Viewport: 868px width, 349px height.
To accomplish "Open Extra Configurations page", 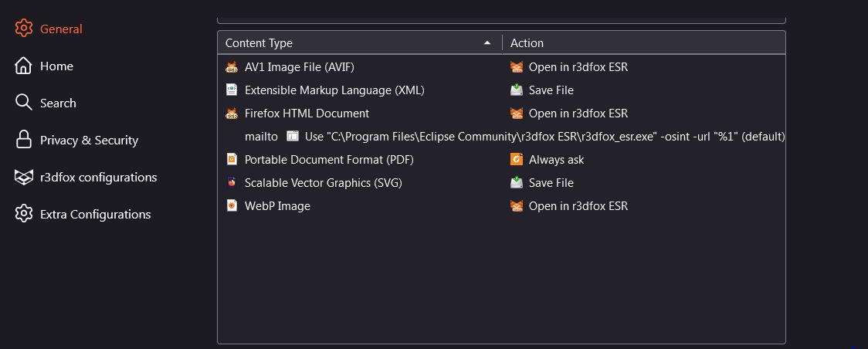I will pos(83,214).
